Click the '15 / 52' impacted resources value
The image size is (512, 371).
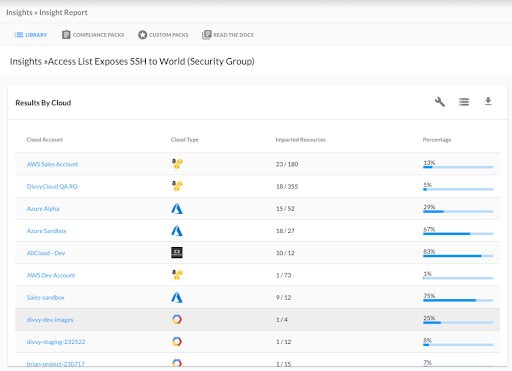pos(285,209)
